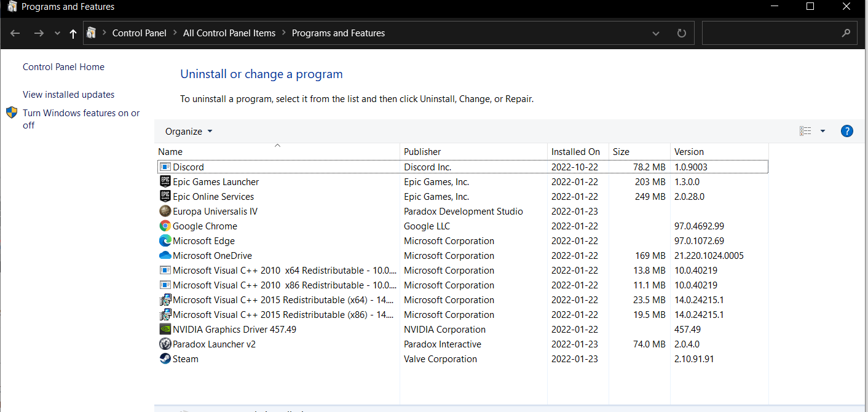This screenshot has width=868, height=412.
Task: Open the Organize dropdown menu
Action: (x=189, y=131)
